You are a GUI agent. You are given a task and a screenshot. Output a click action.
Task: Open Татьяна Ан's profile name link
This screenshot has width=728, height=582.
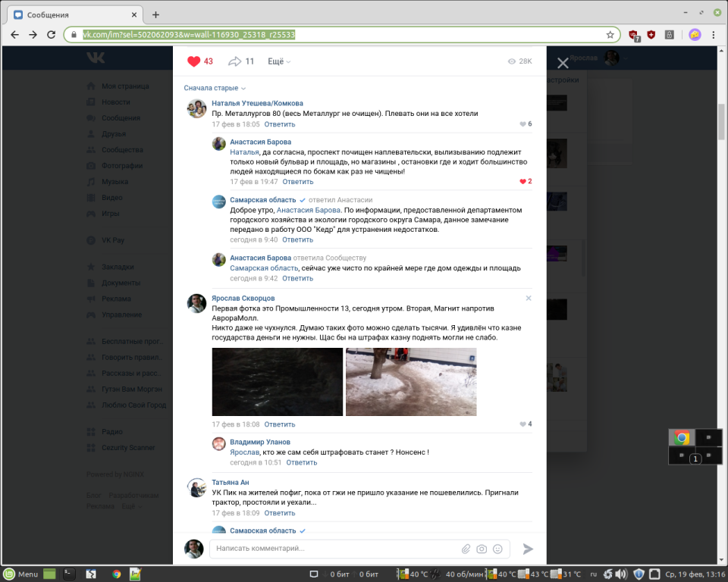tap(231, 482)
